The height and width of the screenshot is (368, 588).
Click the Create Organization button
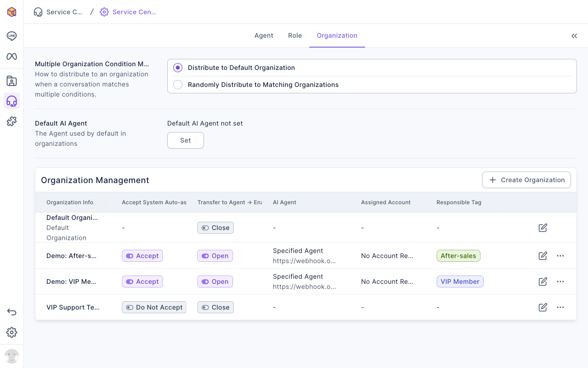pos(526,180)
